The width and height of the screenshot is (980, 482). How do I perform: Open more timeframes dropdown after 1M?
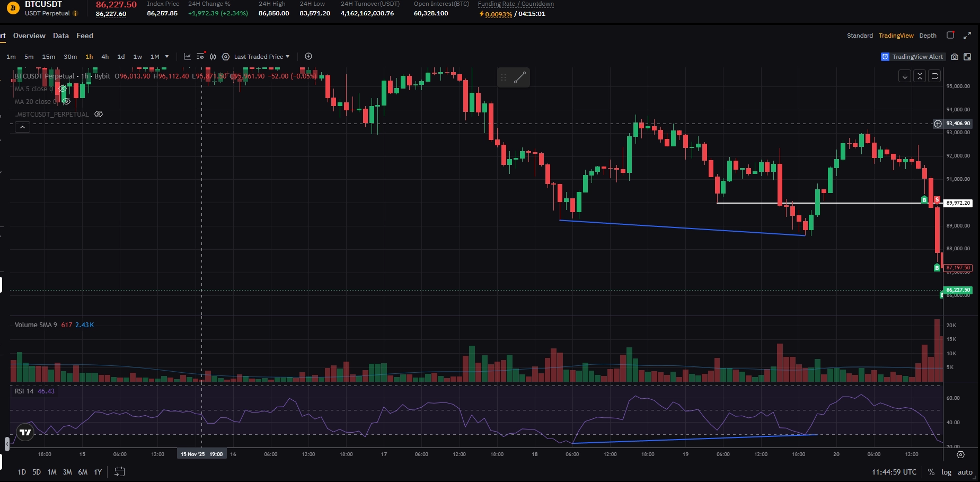pyautogui.click(x=167, y=57)
